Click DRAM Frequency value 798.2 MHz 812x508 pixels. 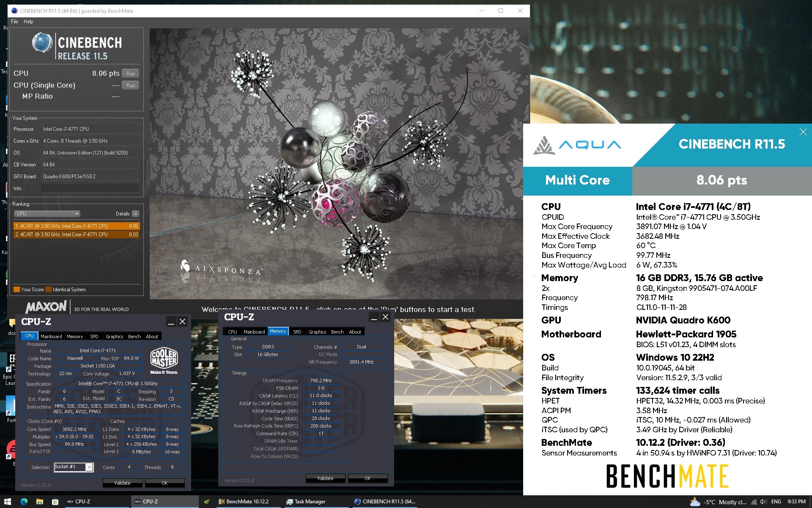click(321, 381)
